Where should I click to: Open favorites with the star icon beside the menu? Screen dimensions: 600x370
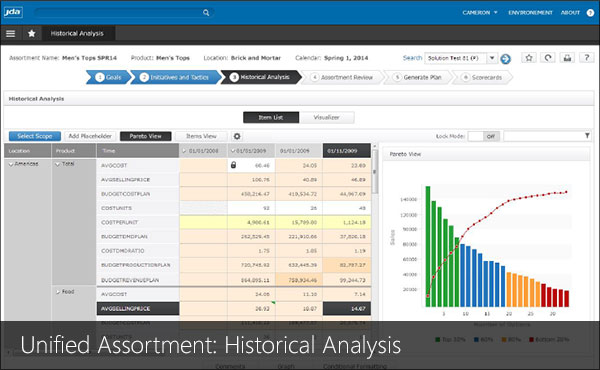pyautogui.click(x=32, y=34)
